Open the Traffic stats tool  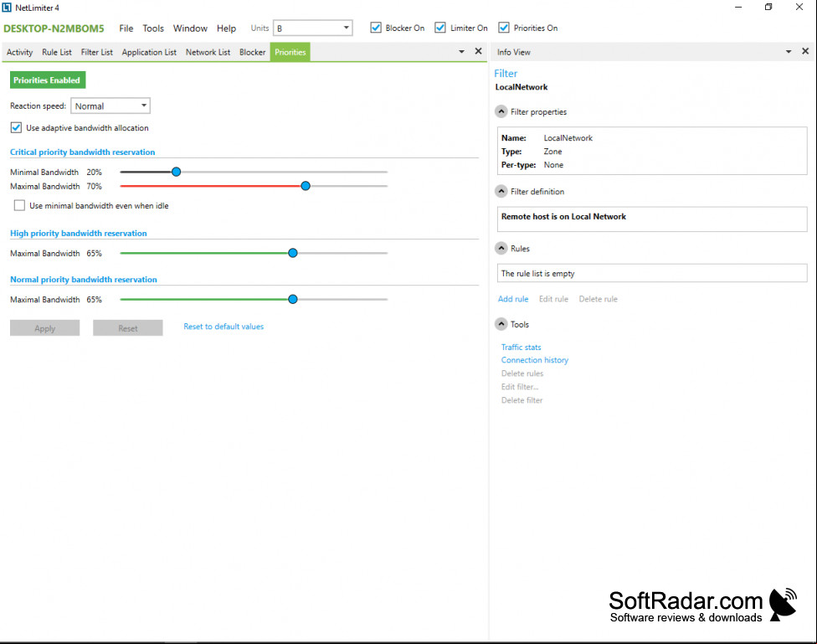click(x=521, y=348)
